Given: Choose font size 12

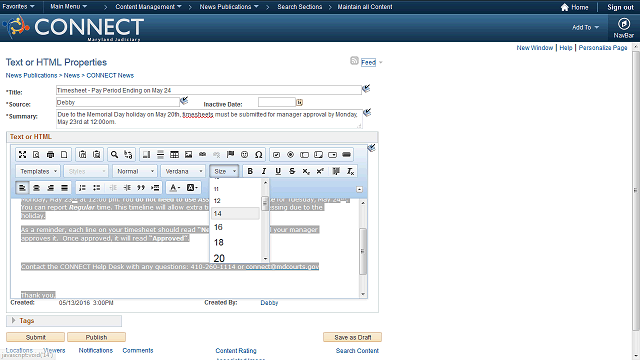Looking at the screenshot, I should click(235, 201).
